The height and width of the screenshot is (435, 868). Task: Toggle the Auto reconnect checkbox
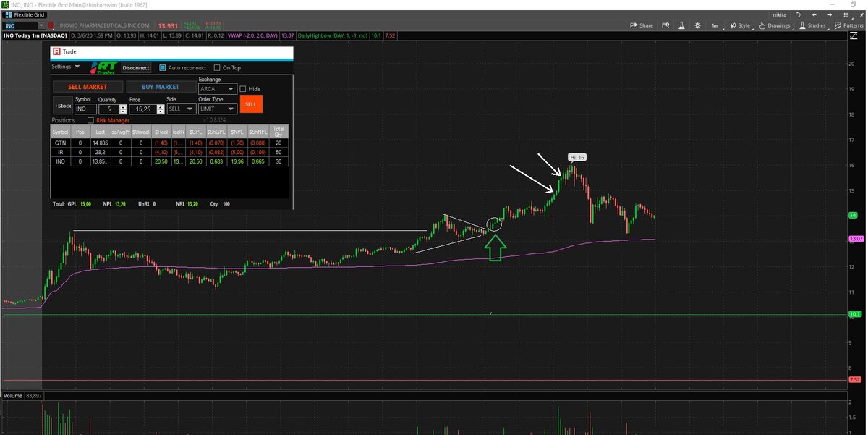[x=163, y=68]
